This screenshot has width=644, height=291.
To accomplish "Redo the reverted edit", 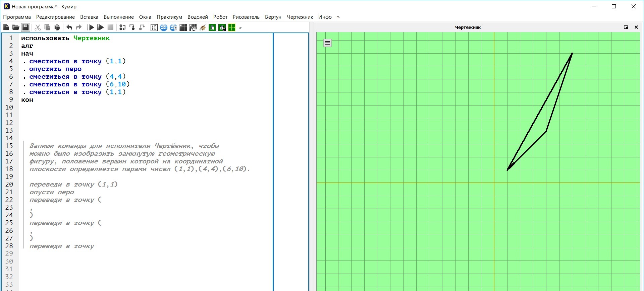I will (x=79, y=27).
